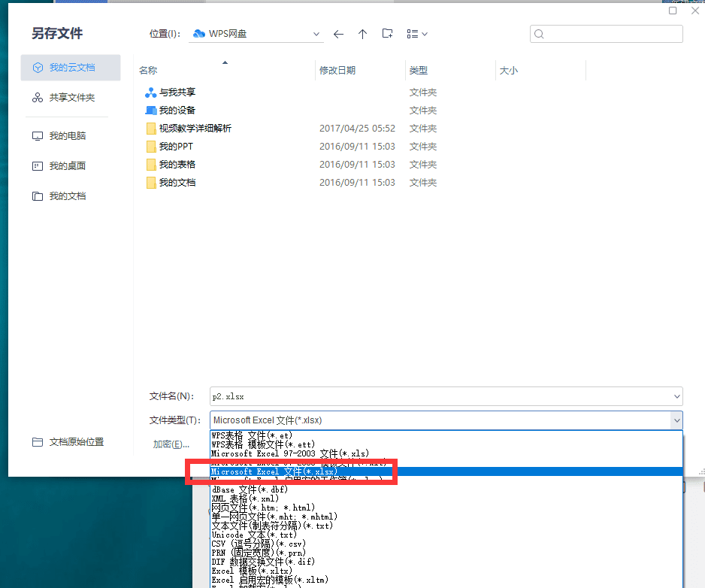This screenshot has height=588, width=705.
Task: Go up one folder level
Action: [x=362, y=34]
